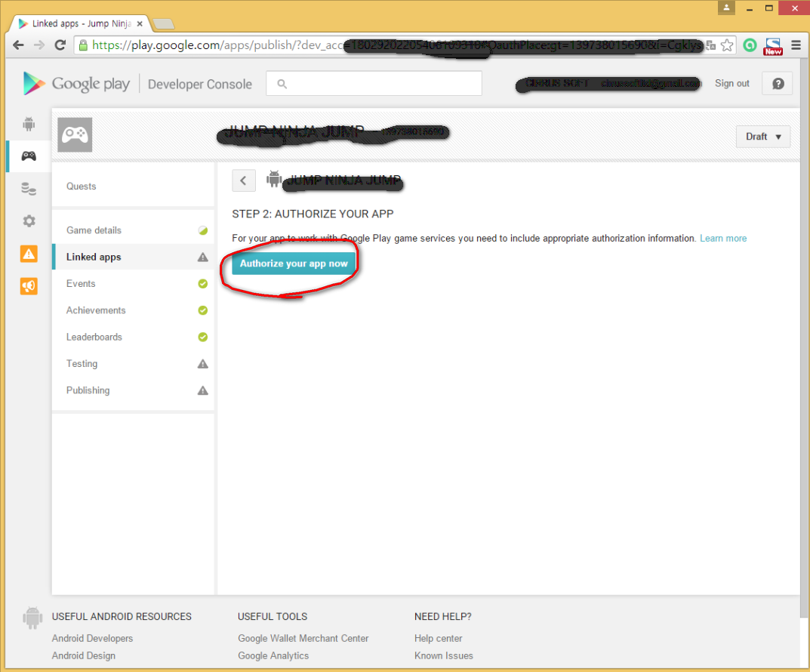Open Google Wallet Merchant Center link
The height and width of the screenshot is (672, 810).
click(x=303, y=639)
